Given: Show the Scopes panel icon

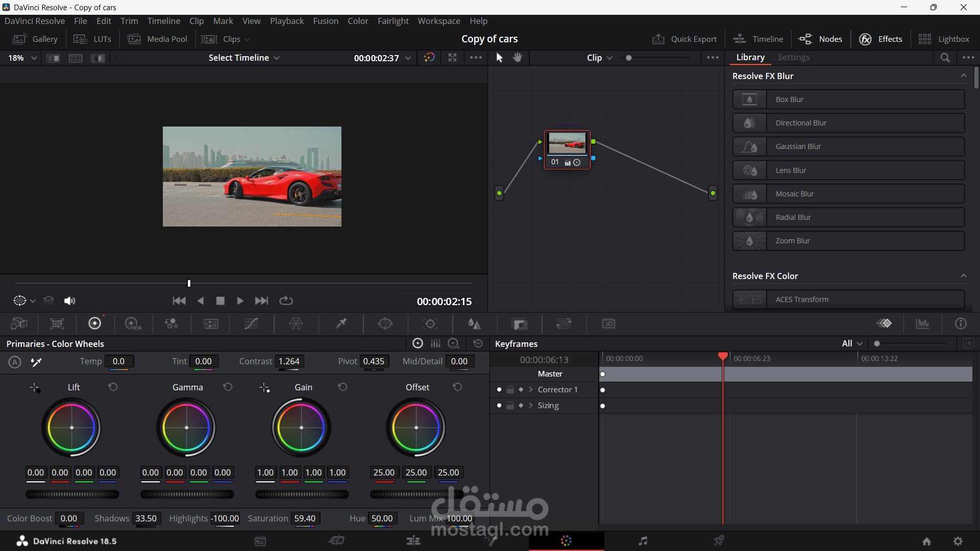Looking at the screenshot, I should [922, 323].
